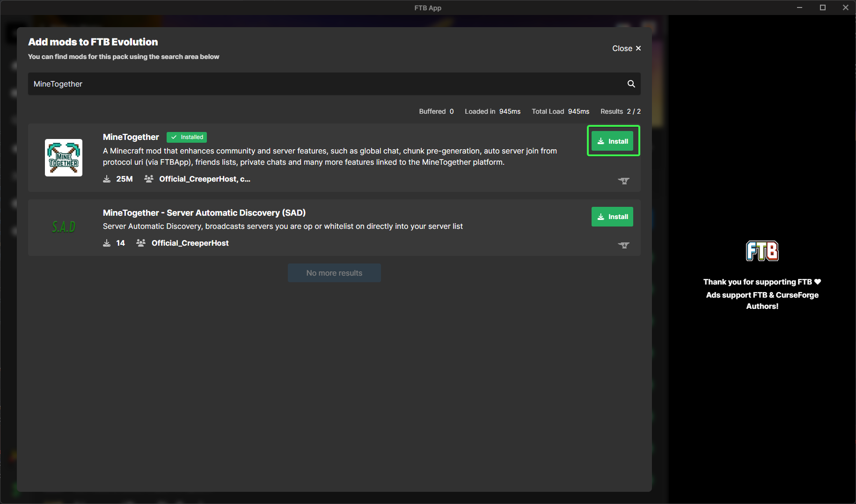
Task: Click the No more results button
Action: (x=334, y=273)
